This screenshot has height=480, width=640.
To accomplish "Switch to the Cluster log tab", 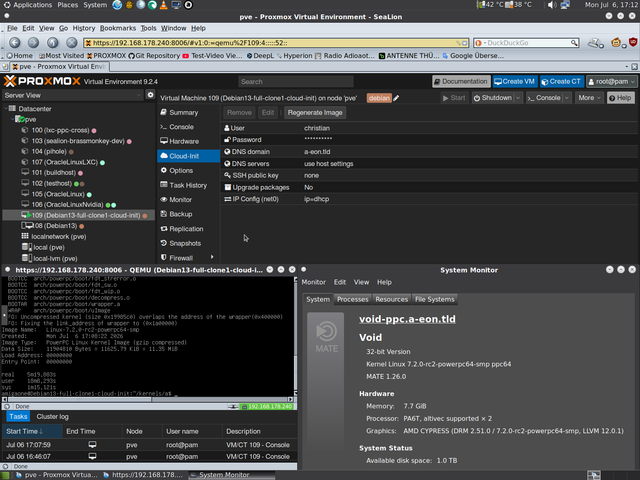I will (x=53, y=417).
